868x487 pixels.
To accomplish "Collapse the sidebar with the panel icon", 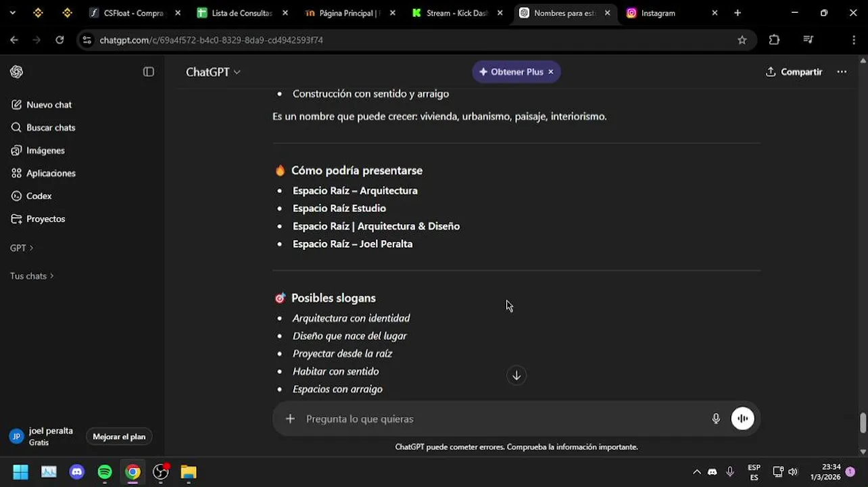I will tap(149, 72).
